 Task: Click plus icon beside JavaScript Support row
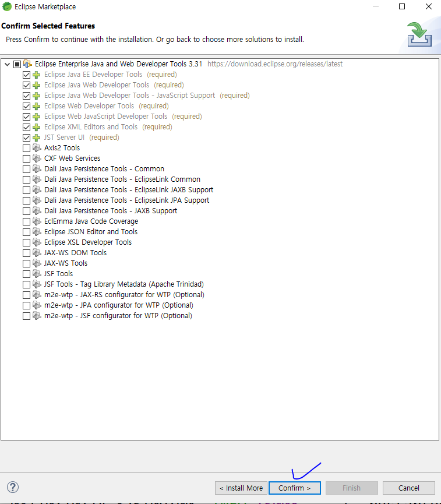point(37,96)
